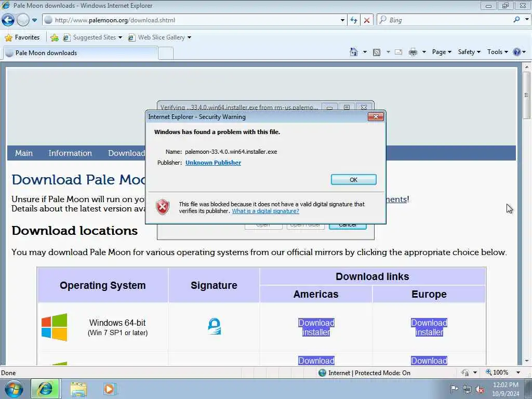Screen dimensions: 532x399
Task: Expand the Home button dropdown arrow
Action: (x=365, y=52)
